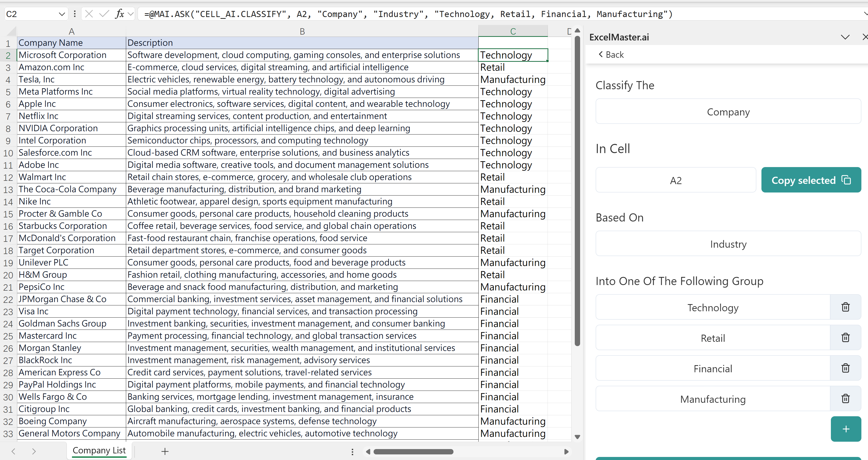Select cell PayPal Holdings Inc
The width and height of the screenshot is (868, 460).
point(71,384)
